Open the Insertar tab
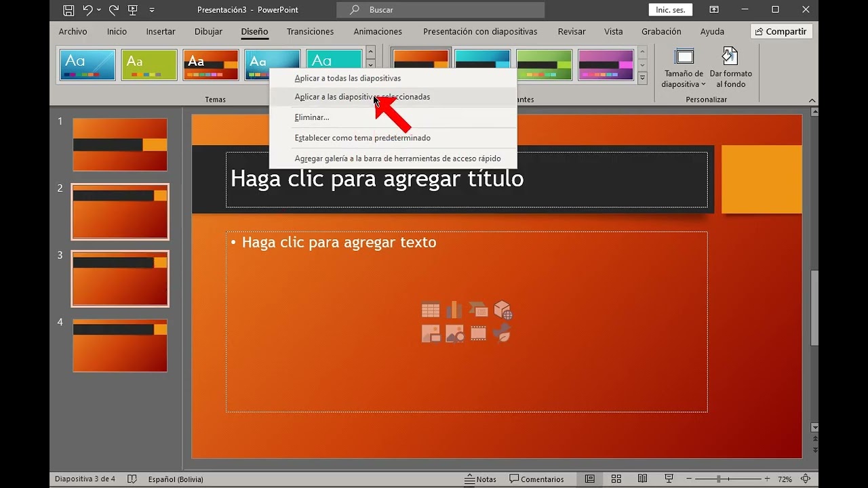868x488 pixels. [x=161, y=32]
